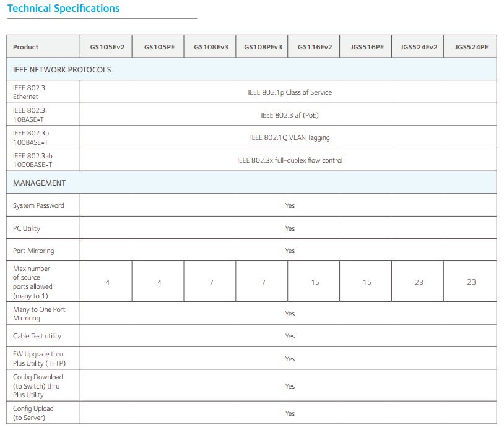Image resolution: width=504 pixels, height=430 pixels.
Task: Select the GS105Ev2 column header
Action: pos(106,47)
